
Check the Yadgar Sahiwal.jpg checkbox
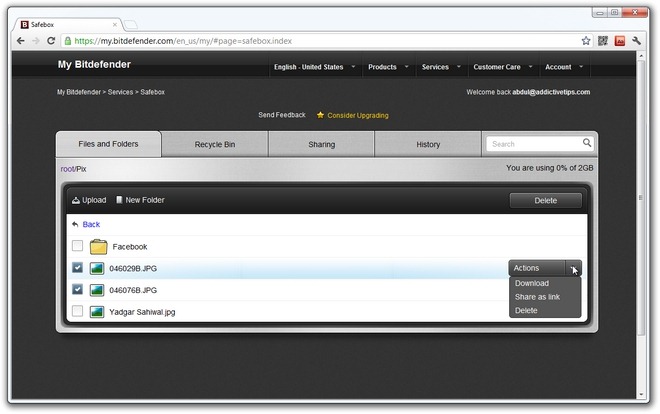click(x=77, y=311)
